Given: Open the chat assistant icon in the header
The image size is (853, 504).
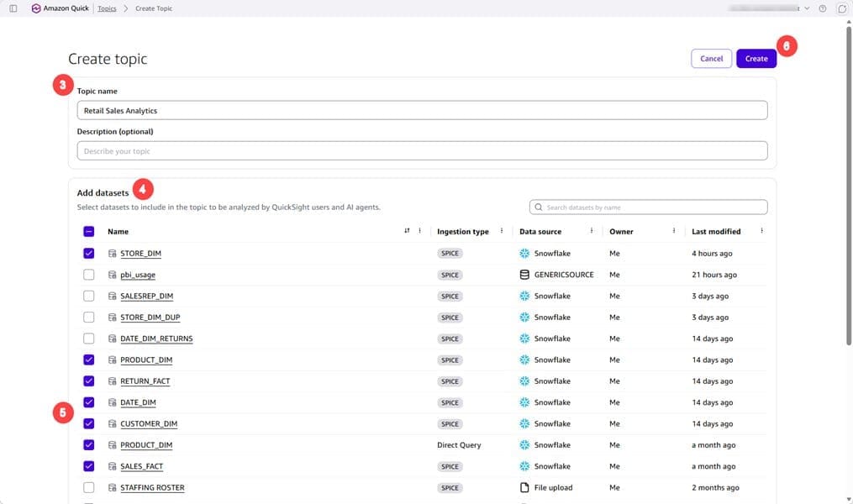Looking at the screenshot, I should pos(841,8).
